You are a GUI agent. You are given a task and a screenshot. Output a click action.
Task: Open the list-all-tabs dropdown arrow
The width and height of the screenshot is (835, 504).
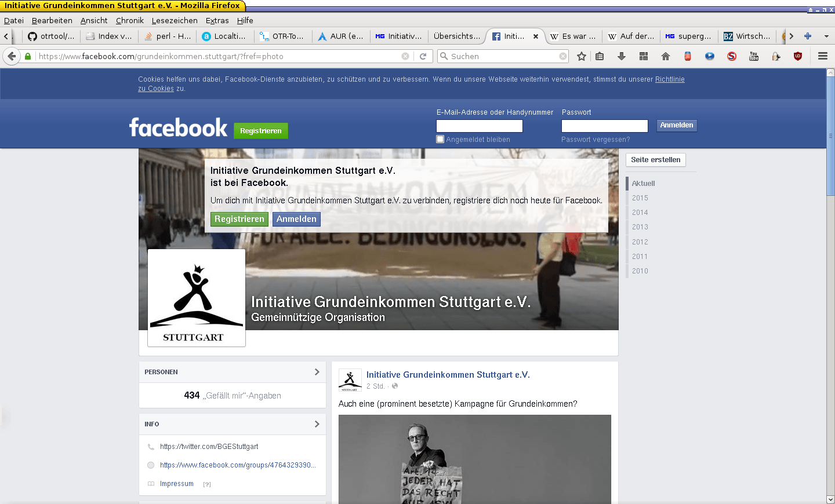(x=826, y=36)
